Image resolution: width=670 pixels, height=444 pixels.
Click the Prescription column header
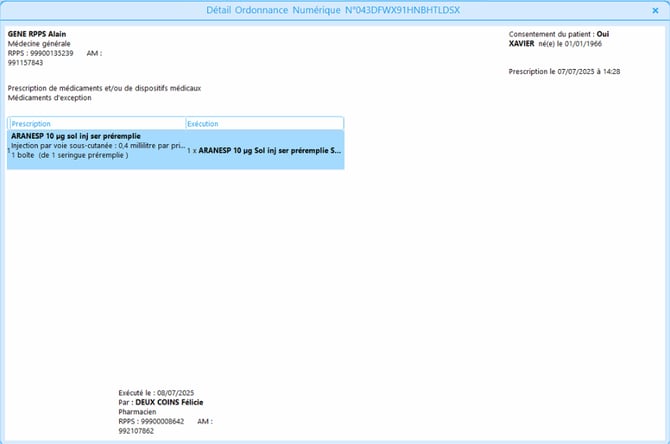tap(32, 124)
